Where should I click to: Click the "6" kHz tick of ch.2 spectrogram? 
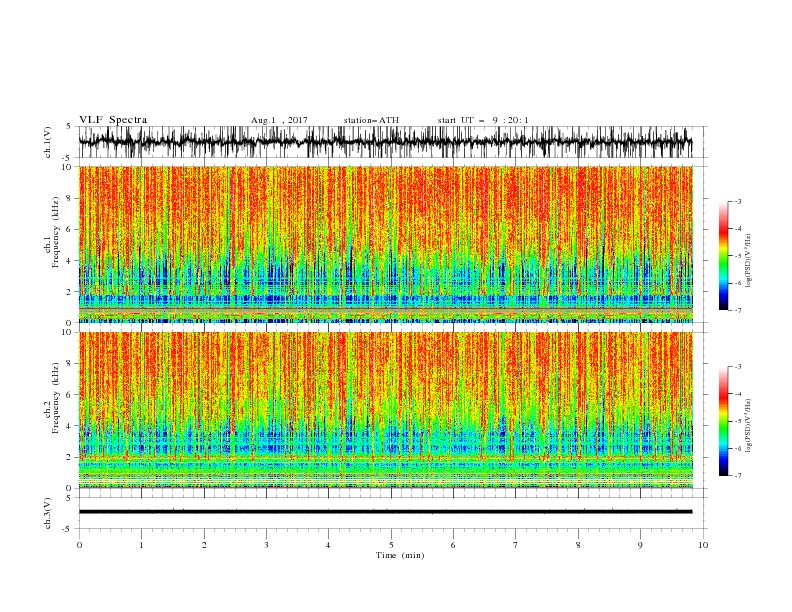pos(70,395)
